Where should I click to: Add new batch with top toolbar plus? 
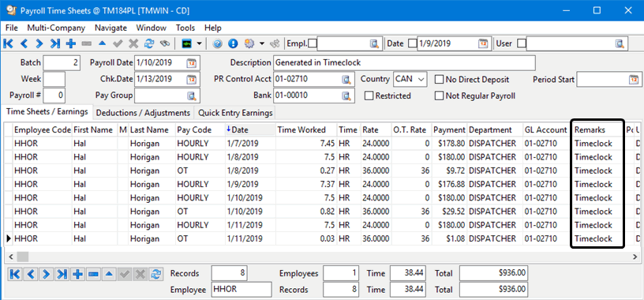[71, 43]
